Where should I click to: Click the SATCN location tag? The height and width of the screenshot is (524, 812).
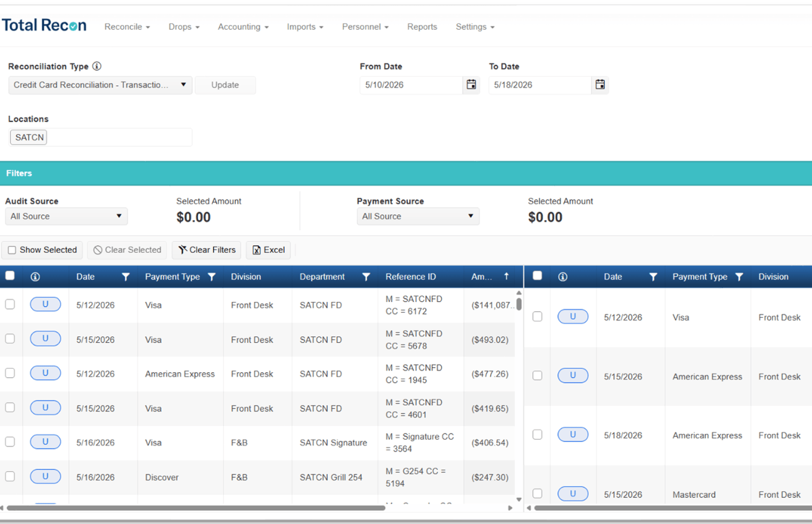click(x=29, y=137)
